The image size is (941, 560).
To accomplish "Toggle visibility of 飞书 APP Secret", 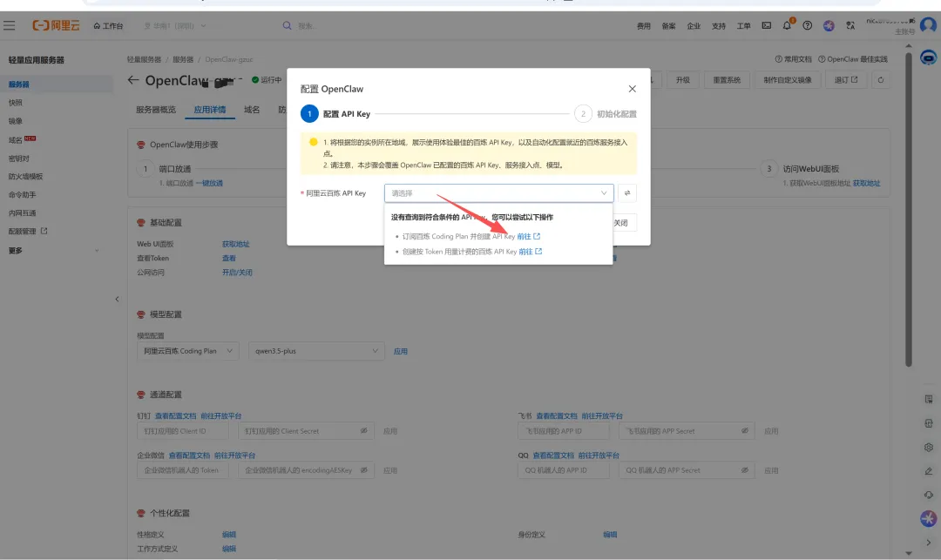I will [745, 431].
